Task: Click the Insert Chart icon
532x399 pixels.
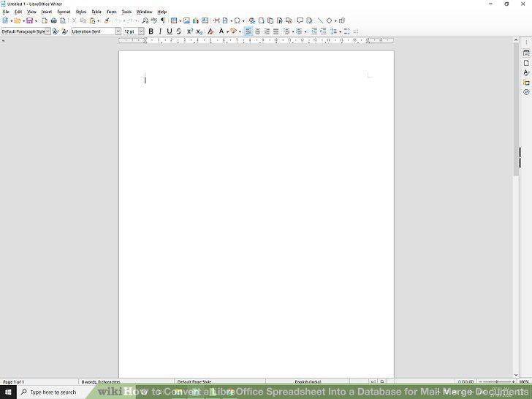Action: click(196, 20)
